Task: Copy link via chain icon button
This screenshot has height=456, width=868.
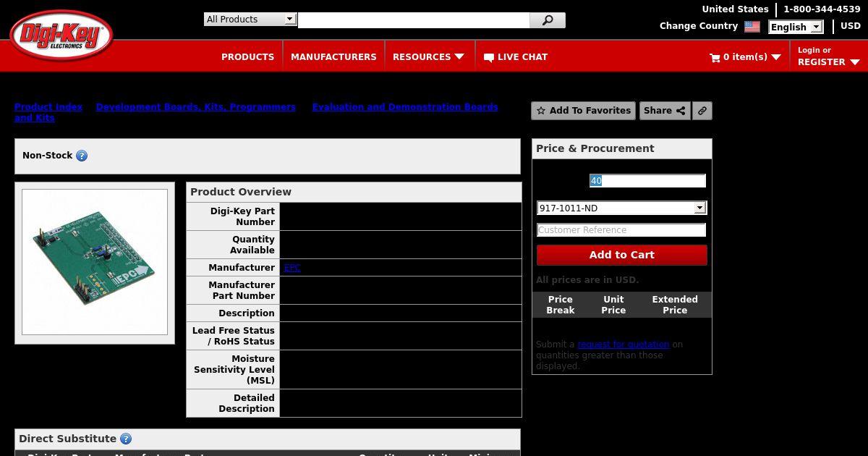Action: (x=702, y=111)
